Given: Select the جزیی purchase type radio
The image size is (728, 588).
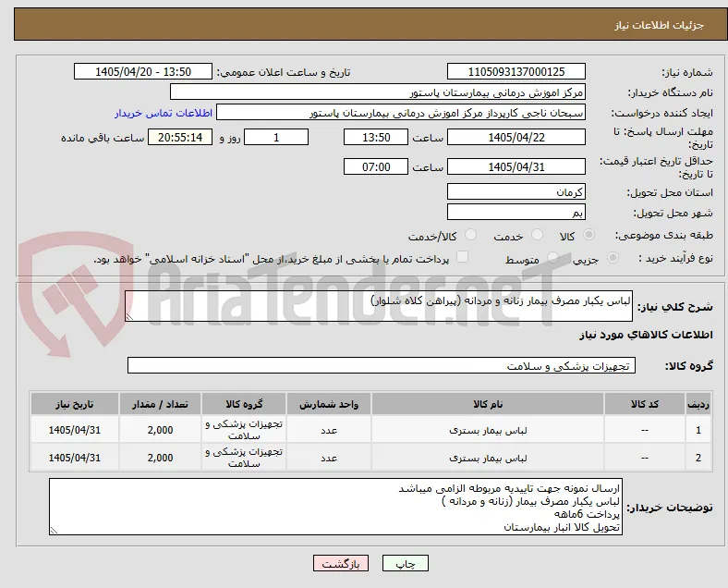Looking at the screenshot, I should point(613,258).
